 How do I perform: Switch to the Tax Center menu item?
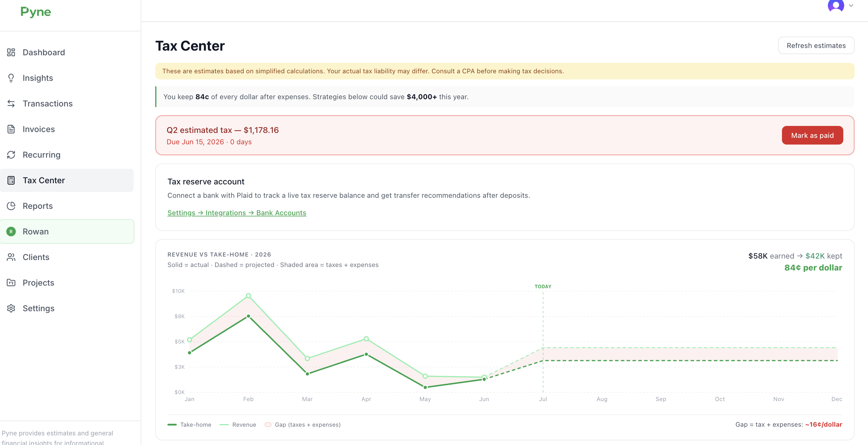pyautogui.click(x=67, y=180)
